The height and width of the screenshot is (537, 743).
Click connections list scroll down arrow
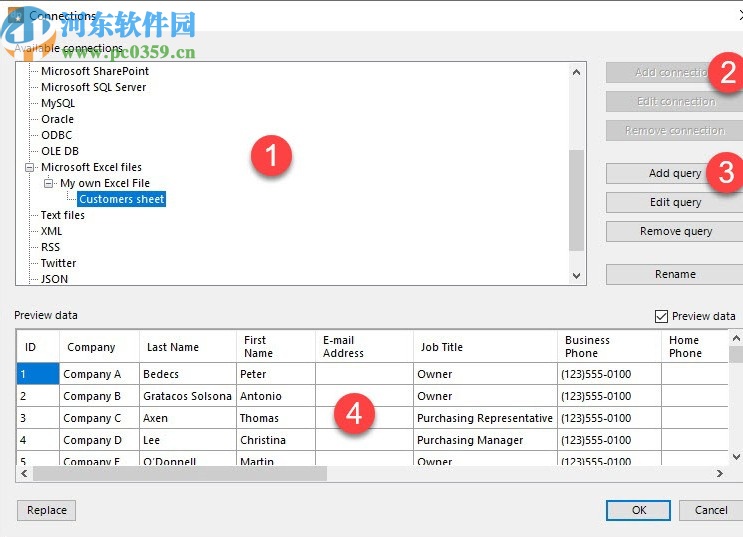[577, 276]
